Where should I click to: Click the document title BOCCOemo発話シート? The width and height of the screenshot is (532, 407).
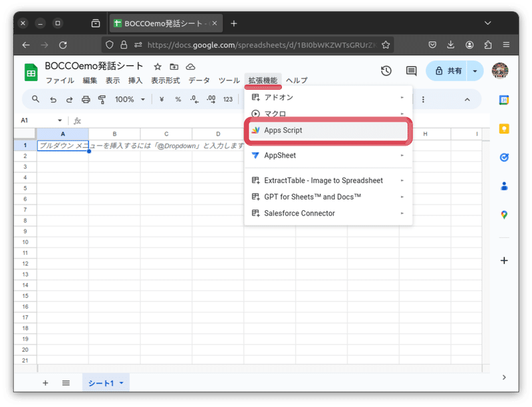[94, 66]
